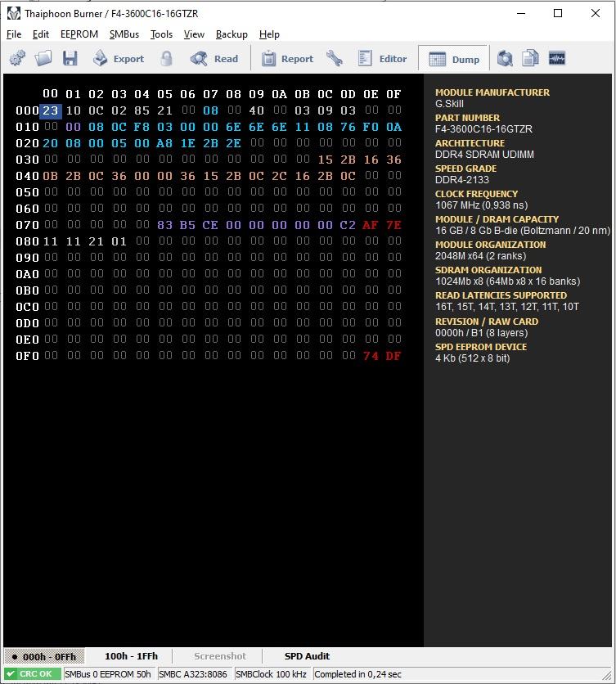Click the SMBClock 100 kHz status field
This screenshot has width=616, height=684.
[x=271, y=674]
